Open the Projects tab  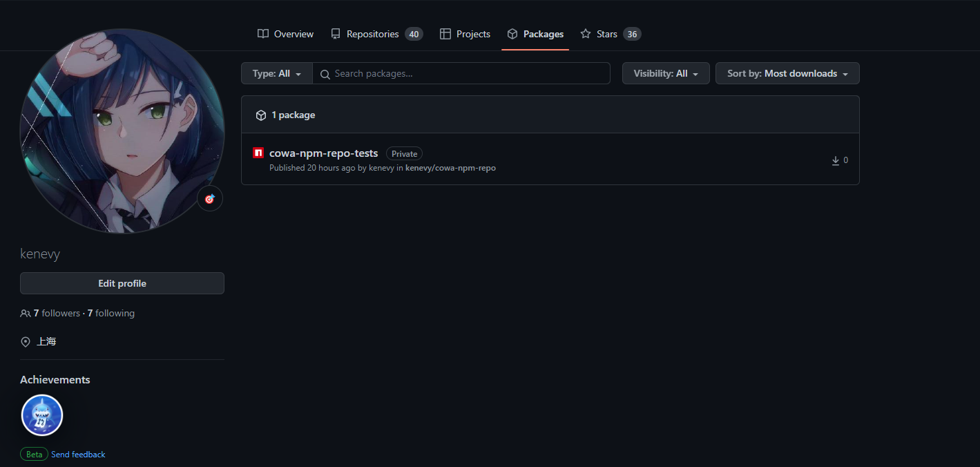[x=465, y=34]
